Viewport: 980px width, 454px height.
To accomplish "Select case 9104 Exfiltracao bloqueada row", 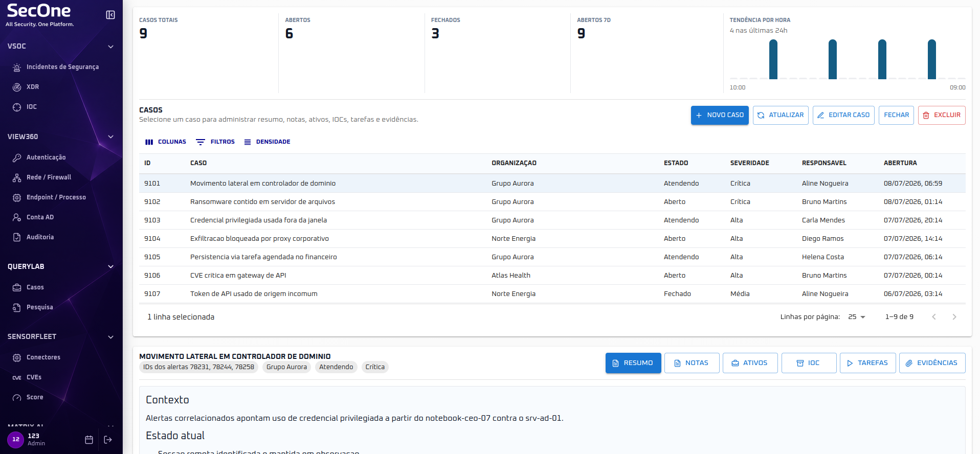I will click(552, 239).
